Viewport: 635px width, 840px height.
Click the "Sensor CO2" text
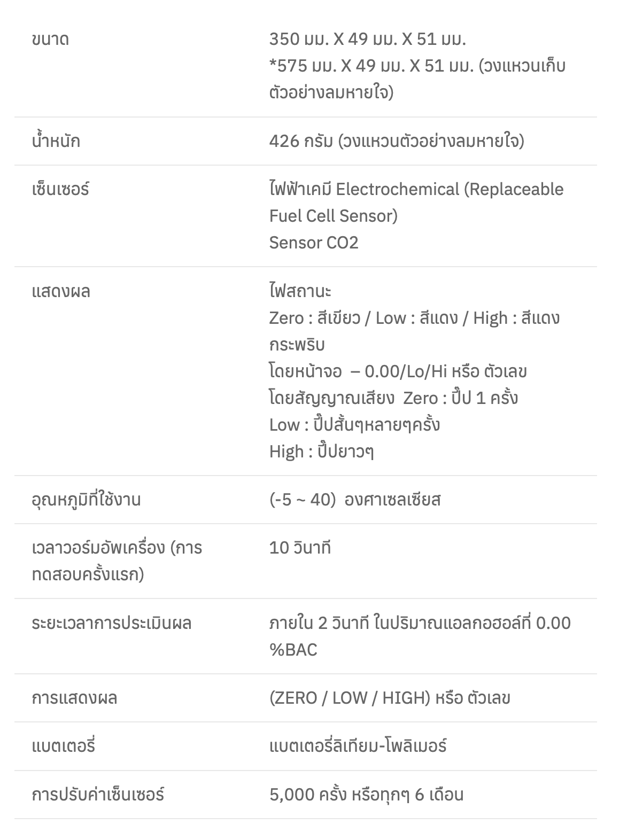tap(314, 243)
